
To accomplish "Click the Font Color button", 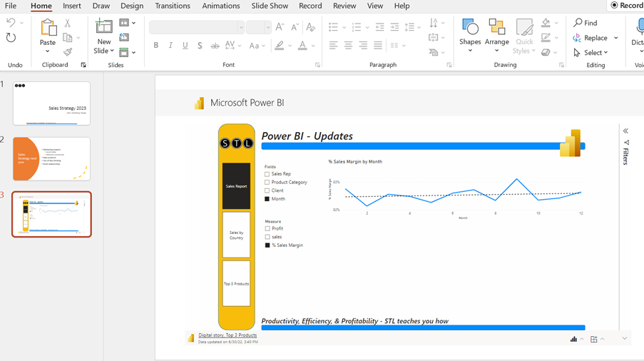I will coord(302,45).
